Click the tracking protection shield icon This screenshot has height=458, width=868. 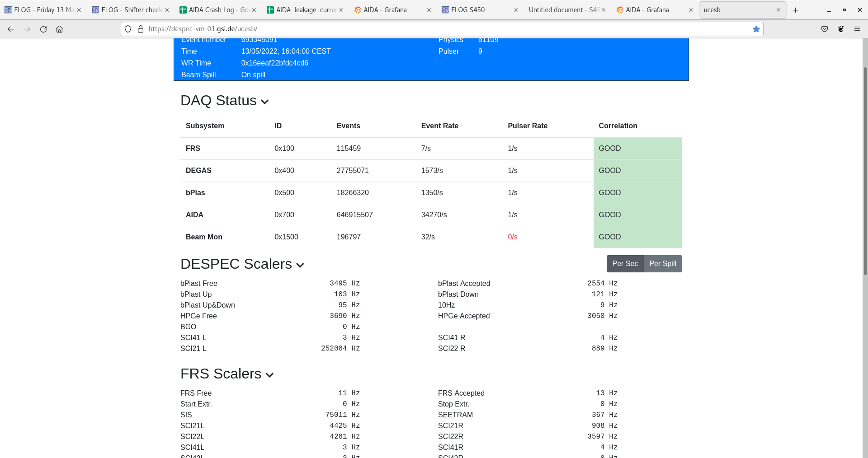click(128, 29)
